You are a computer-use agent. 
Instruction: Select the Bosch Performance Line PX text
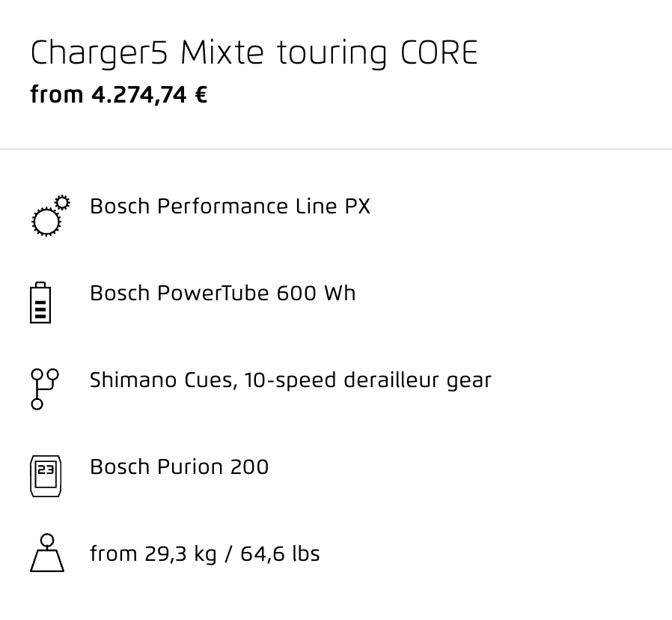[x=230, y=206]
